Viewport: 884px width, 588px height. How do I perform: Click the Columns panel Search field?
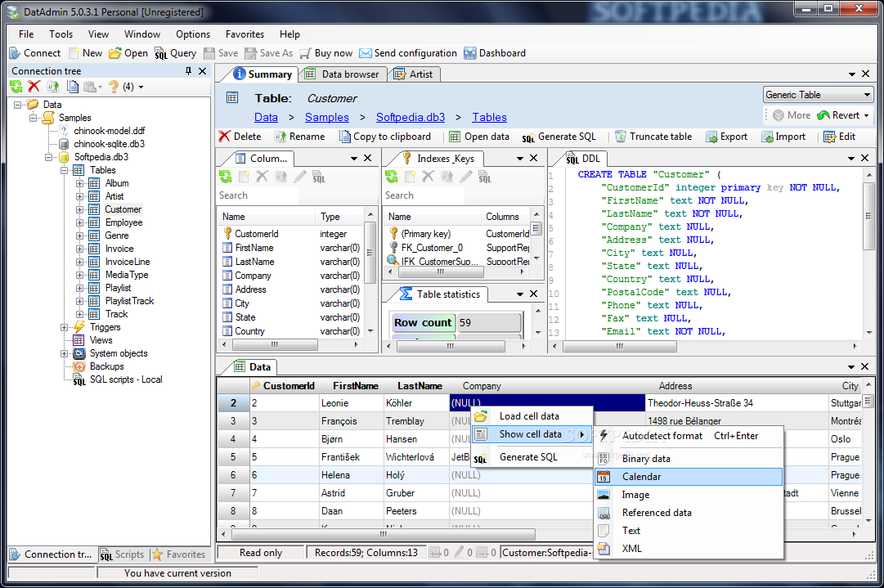(x=258, y=195)
